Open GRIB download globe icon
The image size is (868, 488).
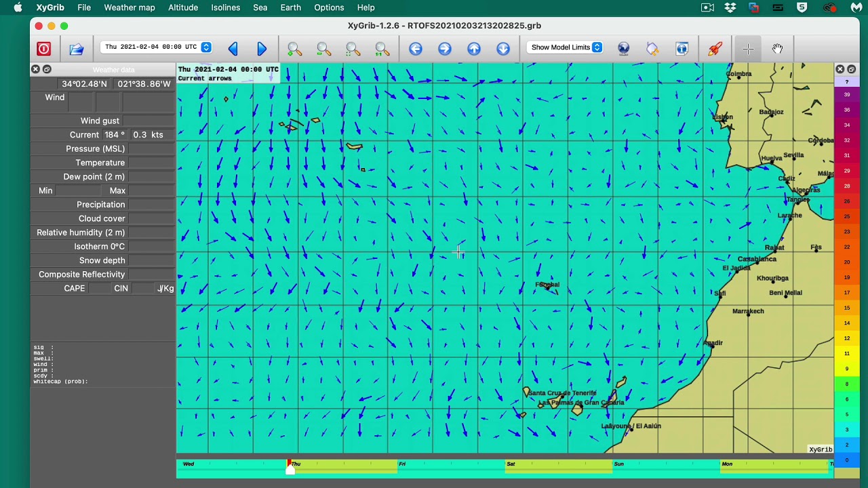tap(623, 49)
